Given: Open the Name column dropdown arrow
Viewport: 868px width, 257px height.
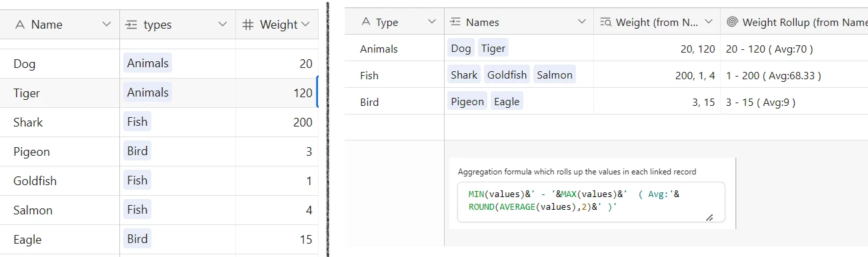Looking at the screenshot, I should coord(107,25).
